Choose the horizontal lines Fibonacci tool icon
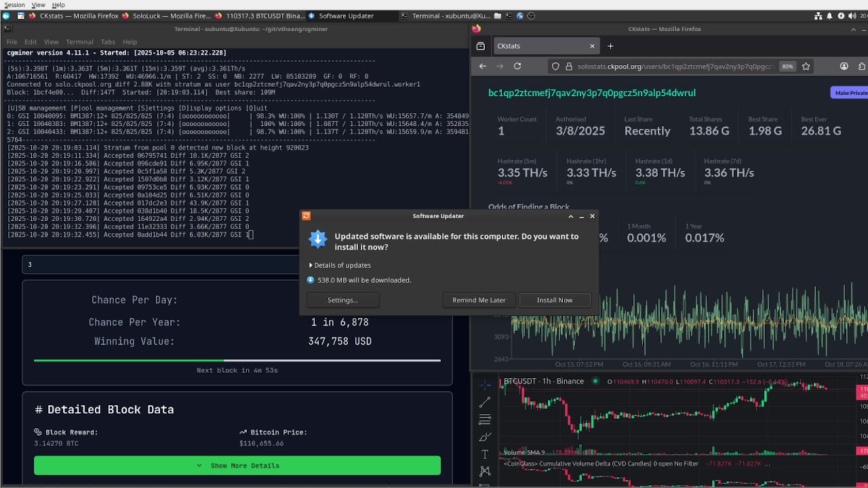 click(485, 420)
